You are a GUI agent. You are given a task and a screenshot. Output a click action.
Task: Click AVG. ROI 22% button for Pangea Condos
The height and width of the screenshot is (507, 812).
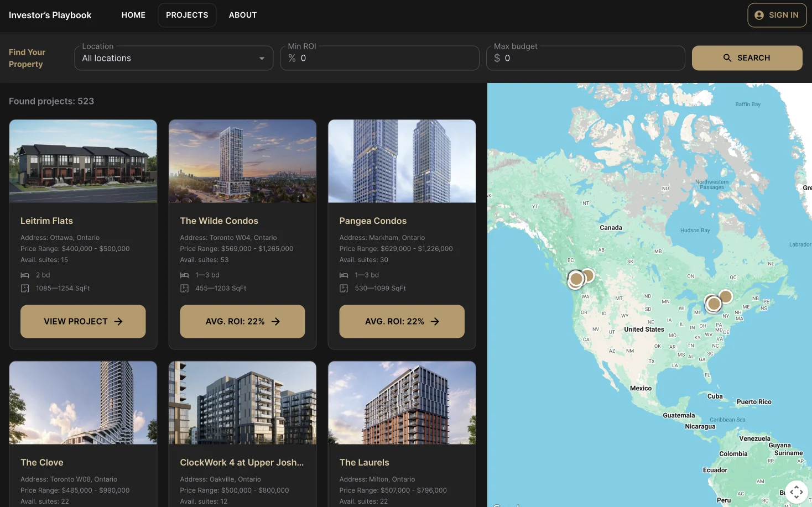pyautogui.click(x=402, y=321)
